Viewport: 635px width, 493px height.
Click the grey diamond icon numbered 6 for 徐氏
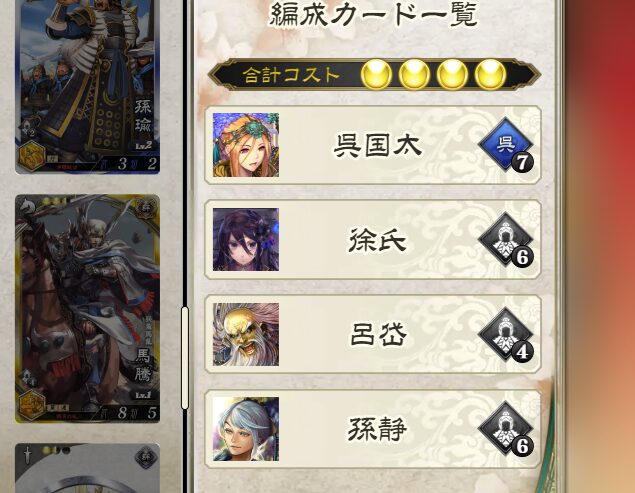coord(506,239)
